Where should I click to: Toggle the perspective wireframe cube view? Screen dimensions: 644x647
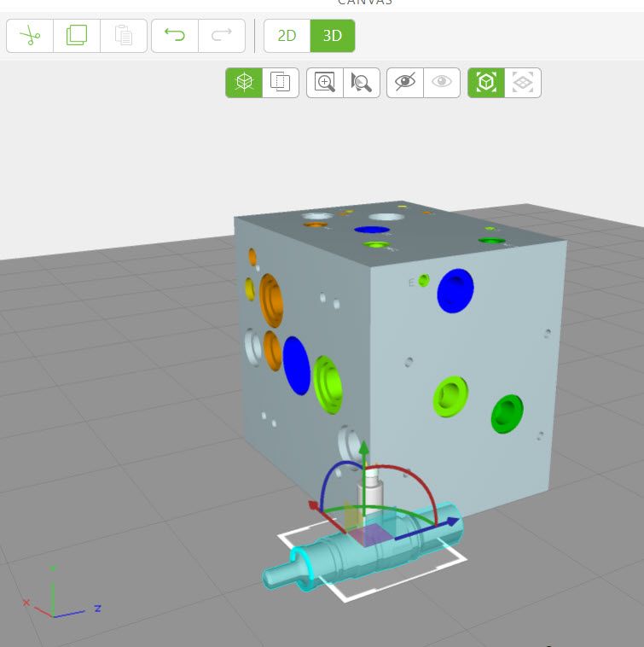point(244,83)
